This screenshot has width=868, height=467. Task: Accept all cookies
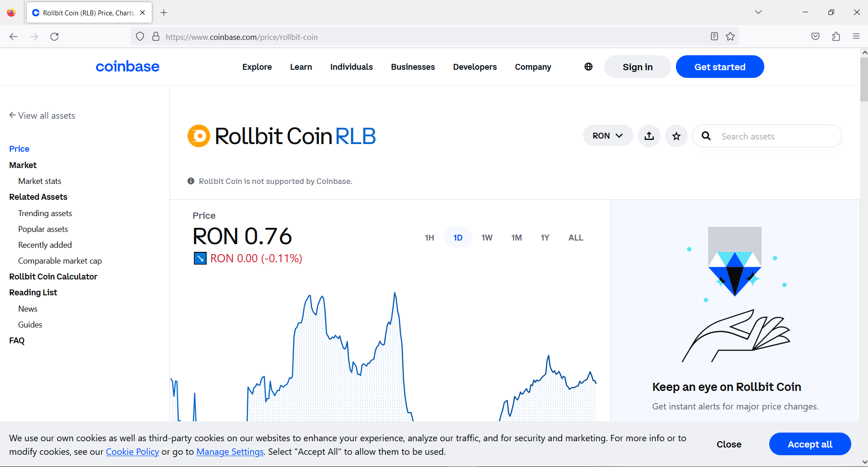(x=810, y=444)
